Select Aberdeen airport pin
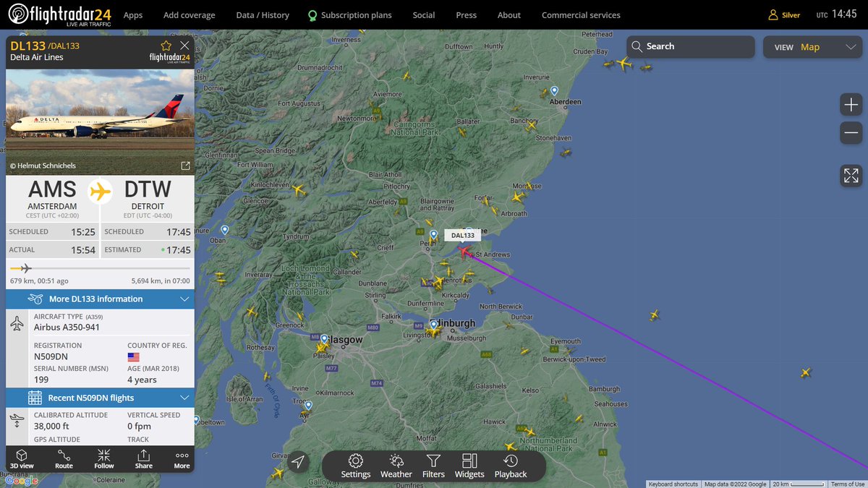 [554, 91]
